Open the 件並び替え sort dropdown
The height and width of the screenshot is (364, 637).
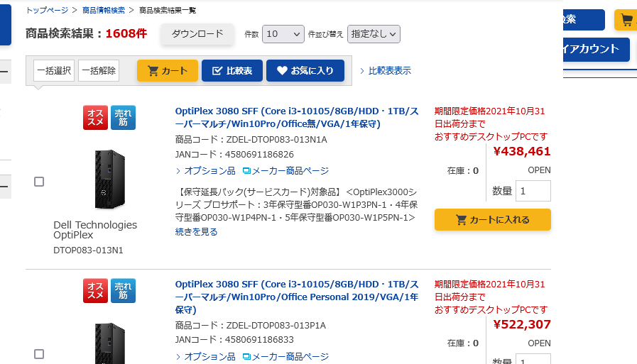(x=374, y=34)
